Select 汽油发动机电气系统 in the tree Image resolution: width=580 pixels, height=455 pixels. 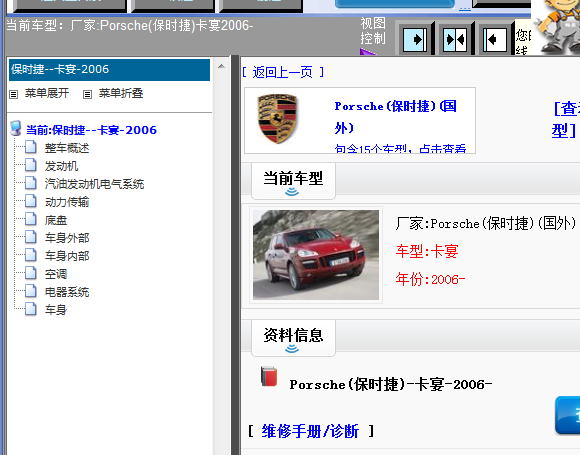click(94, 184)
